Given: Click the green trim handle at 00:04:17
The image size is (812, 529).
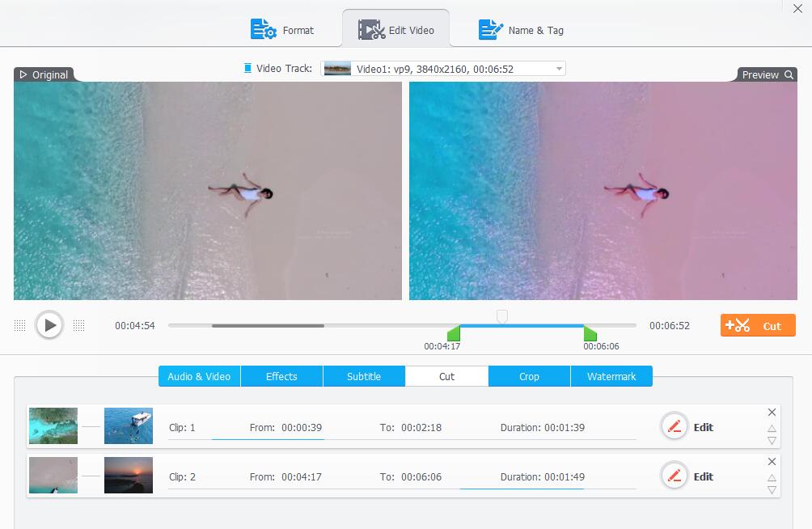Looking at the screenshot, I should coord(455,334).
